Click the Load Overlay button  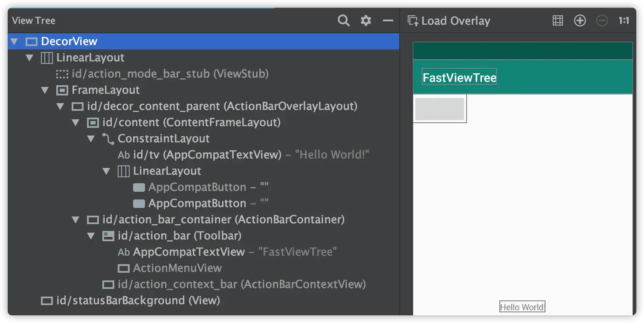449,21
